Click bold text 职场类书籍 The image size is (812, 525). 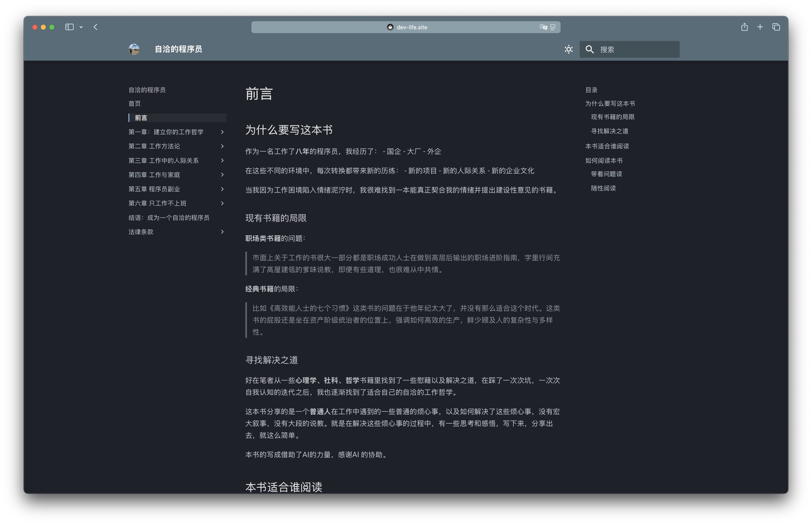click(263, 238)
